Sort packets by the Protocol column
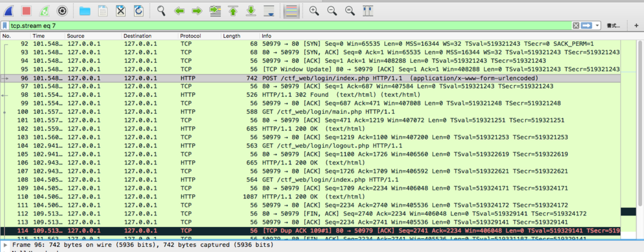The image size is (644, 252). pos(199,36)
